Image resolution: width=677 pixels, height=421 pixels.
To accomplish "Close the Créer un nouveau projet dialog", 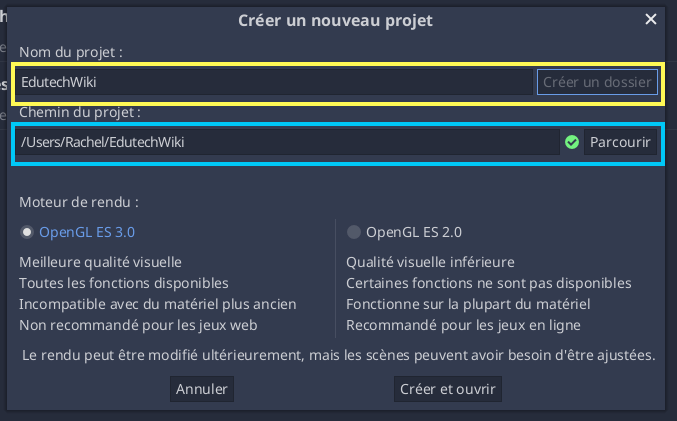I will click(651, 19).
